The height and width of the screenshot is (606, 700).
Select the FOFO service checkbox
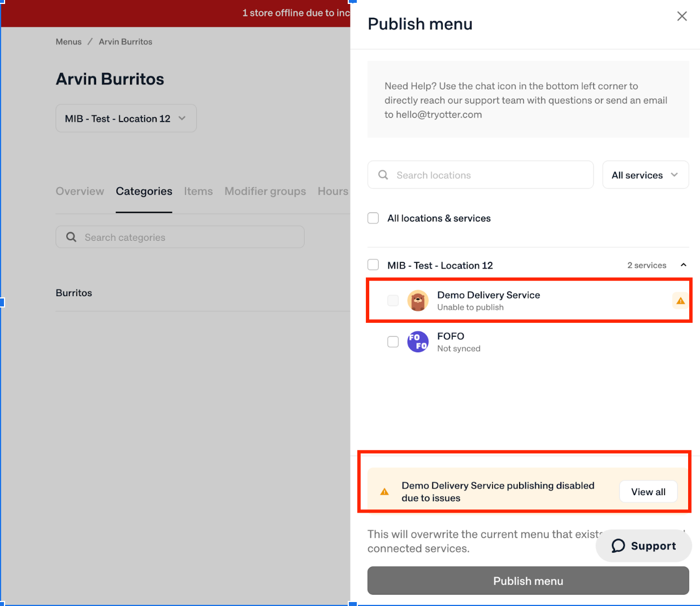393,341
